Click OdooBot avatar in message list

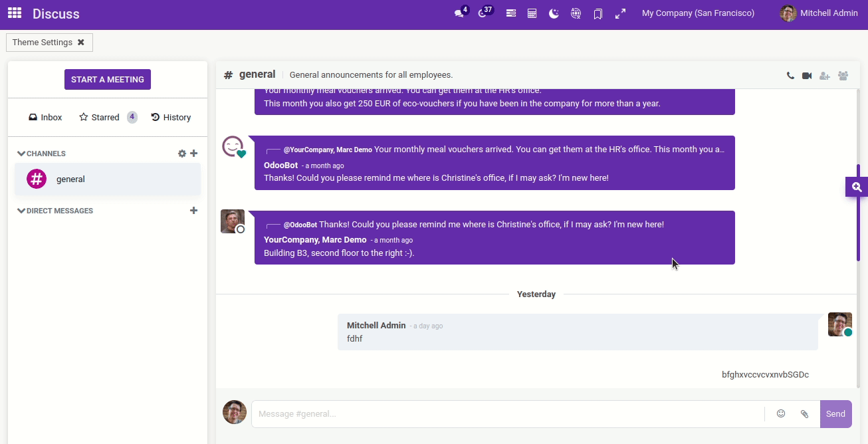click(233, 147)
